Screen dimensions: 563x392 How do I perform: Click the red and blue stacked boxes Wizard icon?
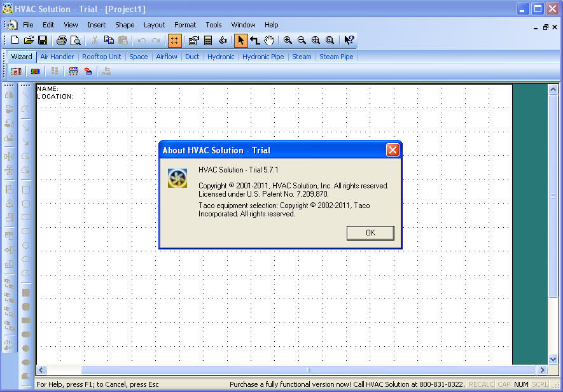88,71
